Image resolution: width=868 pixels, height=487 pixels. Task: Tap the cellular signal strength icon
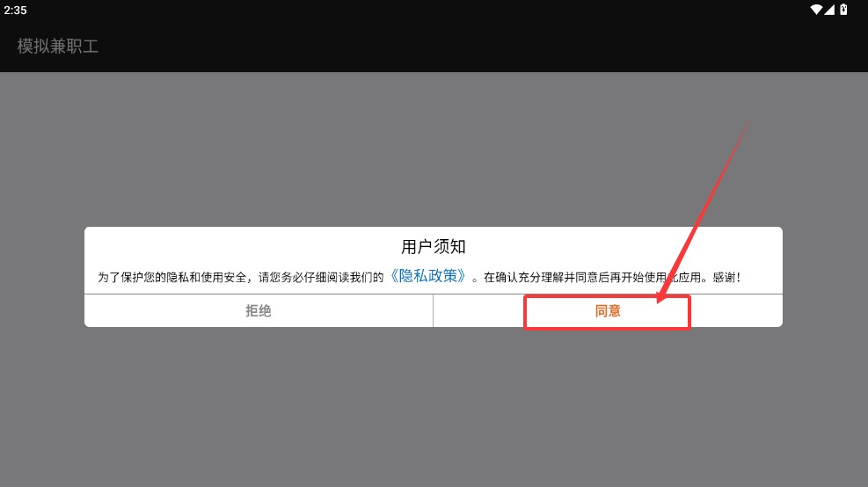[x=829, y=10]
